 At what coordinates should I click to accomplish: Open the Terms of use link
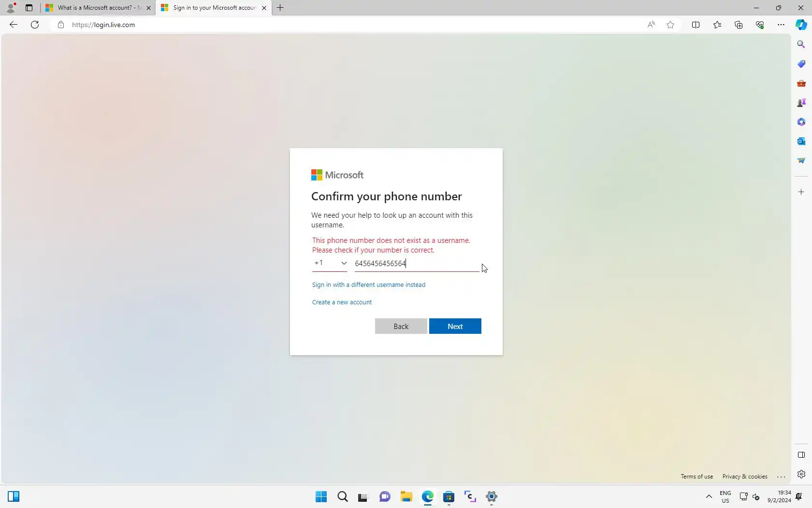click(x=697, y=477)
